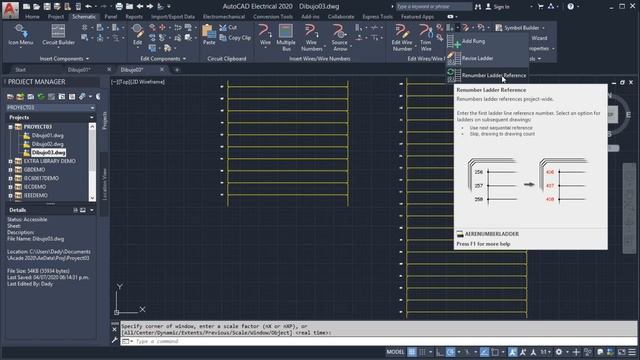
Task: Choose Add Rung from the ladder menu
Action: pos(488,41)
